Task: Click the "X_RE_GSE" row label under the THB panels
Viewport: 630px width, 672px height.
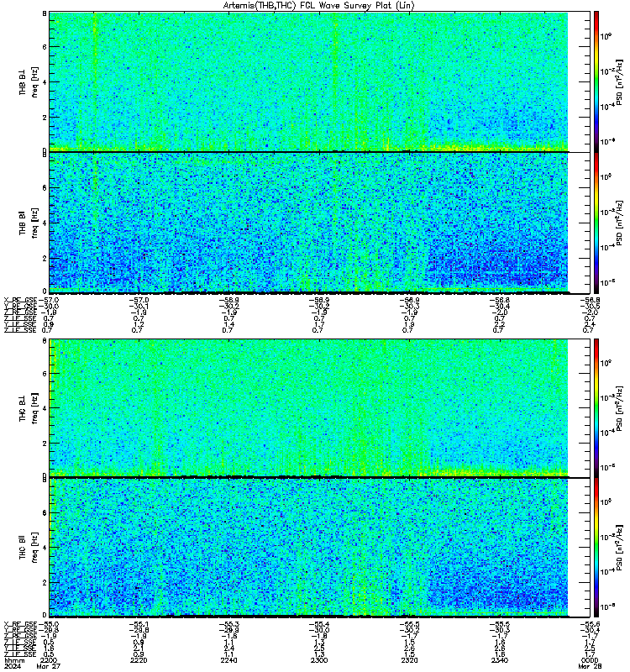Action: click(20, 300)
